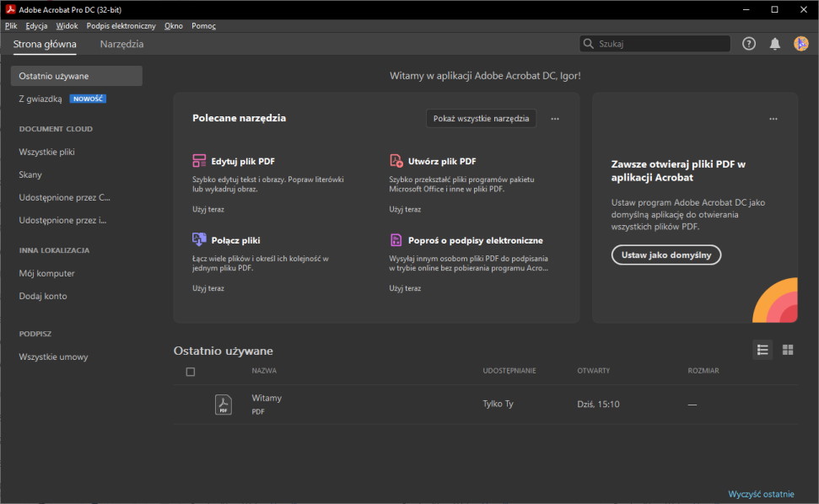Select Ostatnio używane in sidebar

click(x=76, y=76)
